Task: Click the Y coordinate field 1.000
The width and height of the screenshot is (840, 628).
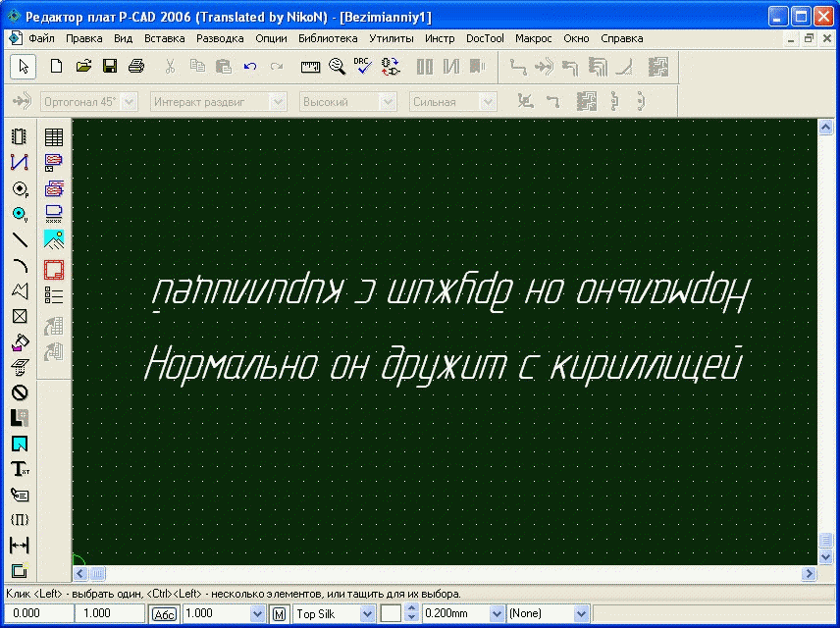Action: pyautogui.click(x=110, y=613)
